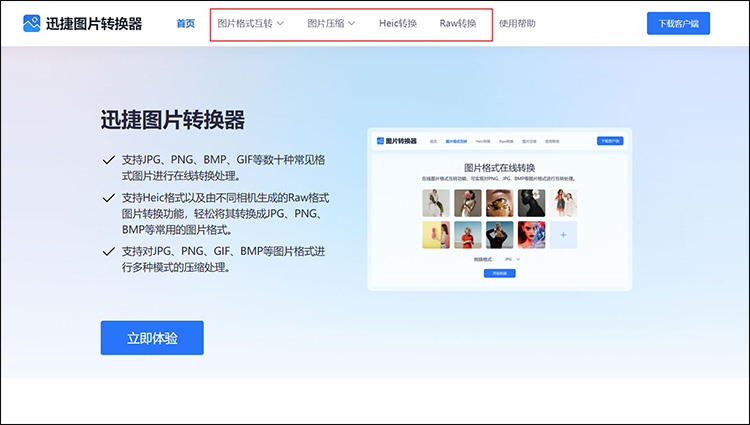Click the 图片转换器 logo inside the preview
This screenshot has height=425, width=750.
pyautogui.click(x=397, y=141)
